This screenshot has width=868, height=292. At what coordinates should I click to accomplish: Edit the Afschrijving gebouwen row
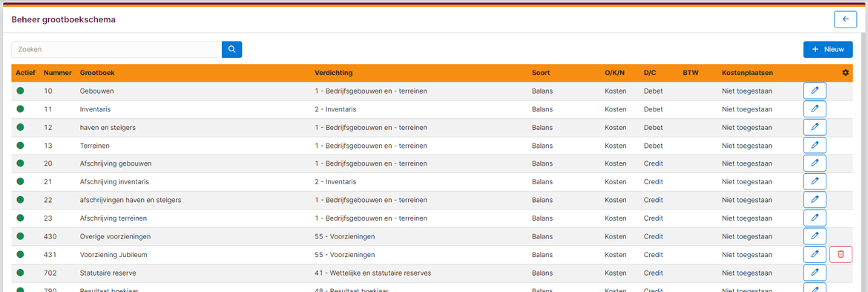tap(815, 163)
